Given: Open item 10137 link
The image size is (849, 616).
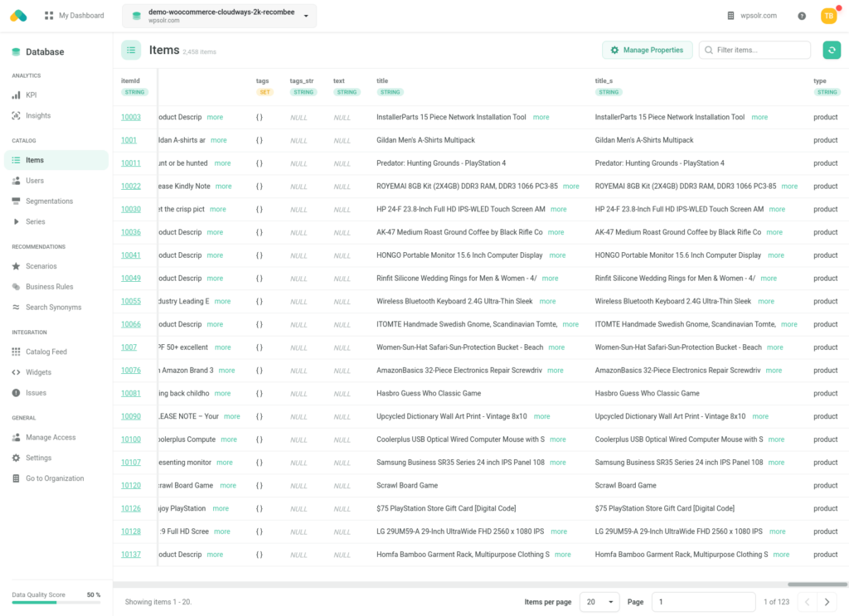Looking at the screenshot, I should pos(130,555).
